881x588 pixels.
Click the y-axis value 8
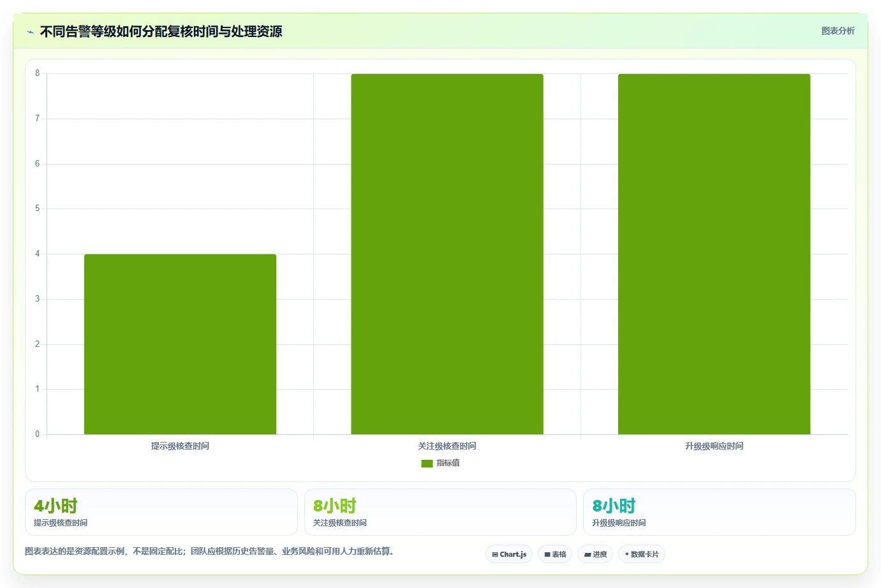37,73
